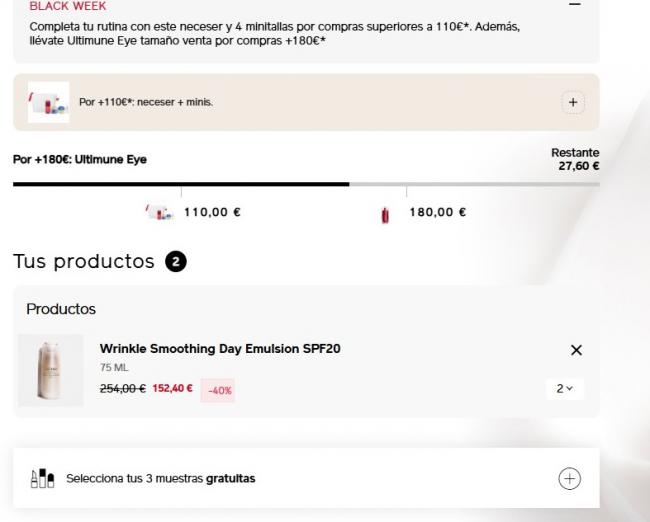This screenshot has width=650, height=522.
Task: Open the product quantity dropdown
Action: 570,386
